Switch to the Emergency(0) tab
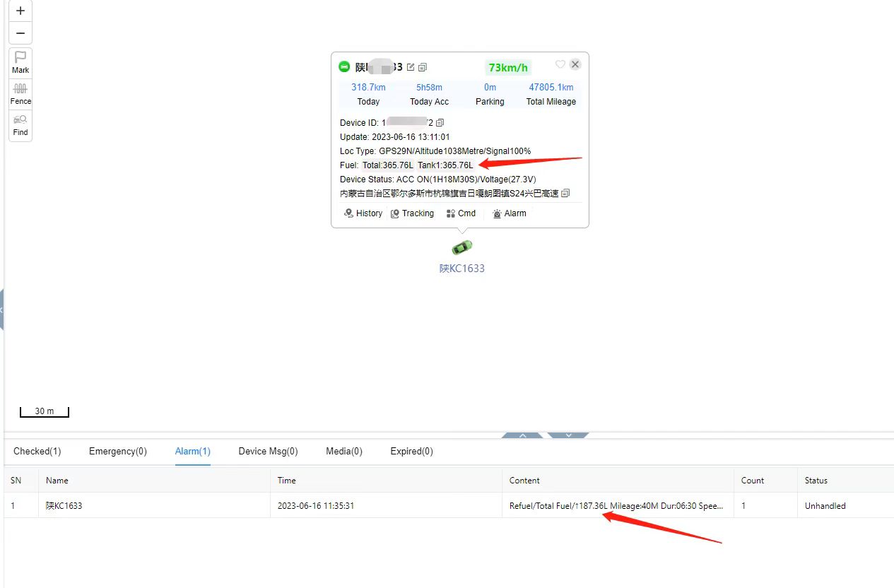Image resolution: width=894 pixels, height=588 pixels. (x=118, y=451)
